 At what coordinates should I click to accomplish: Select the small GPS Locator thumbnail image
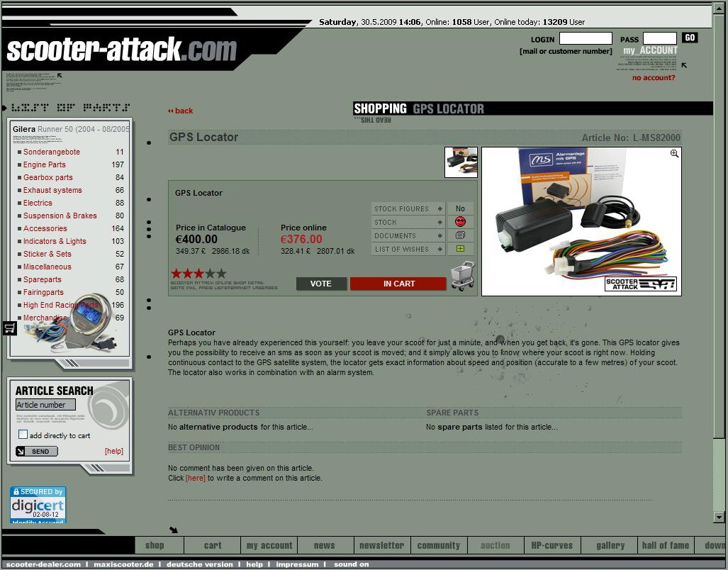pos(461,162)
